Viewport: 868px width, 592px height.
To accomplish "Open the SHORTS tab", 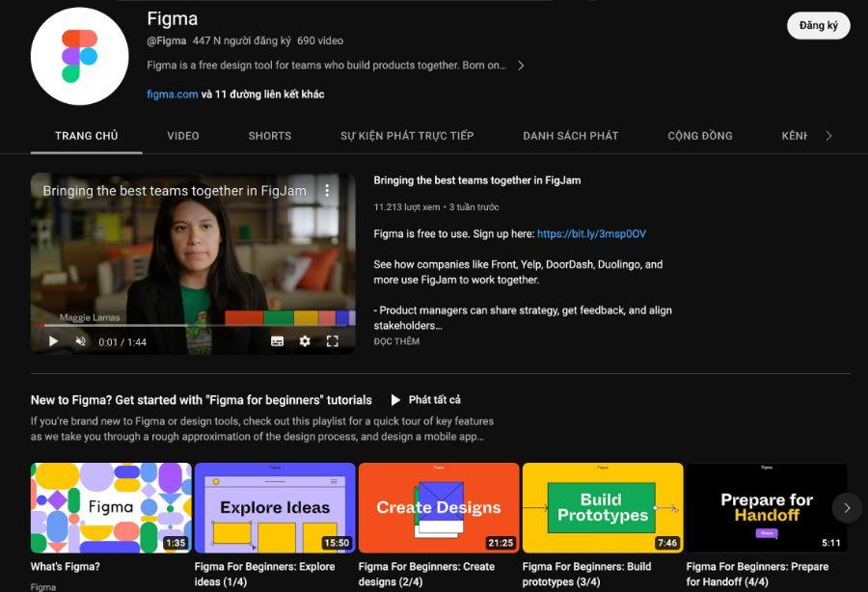I will click(268, 136).
